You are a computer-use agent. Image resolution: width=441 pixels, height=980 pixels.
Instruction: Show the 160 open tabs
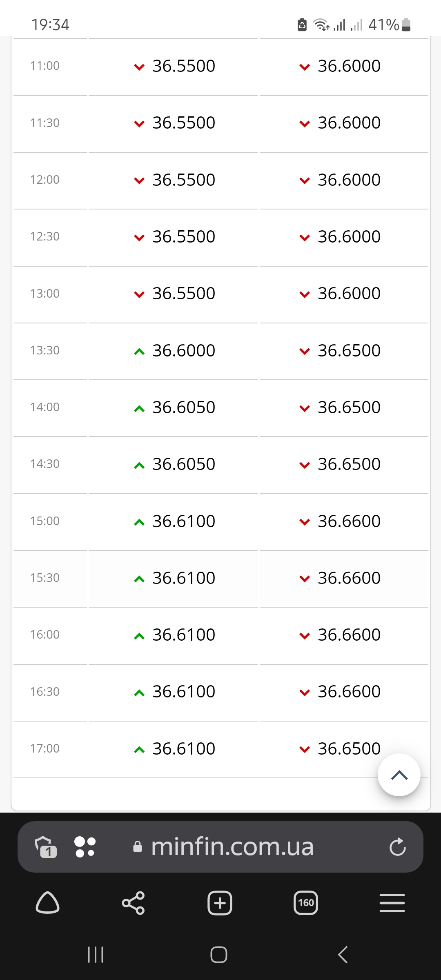pos(306,902)
